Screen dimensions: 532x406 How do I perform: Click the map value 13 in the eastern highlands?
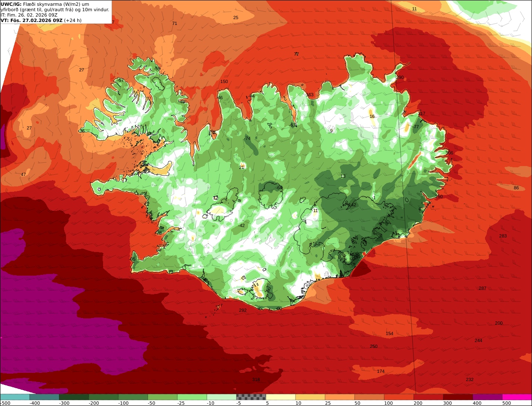tap(343, 176)
